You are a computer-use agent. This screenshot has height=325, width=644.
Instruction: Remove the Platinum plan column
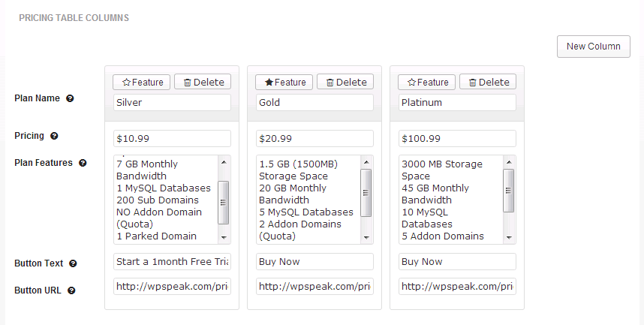488,82
